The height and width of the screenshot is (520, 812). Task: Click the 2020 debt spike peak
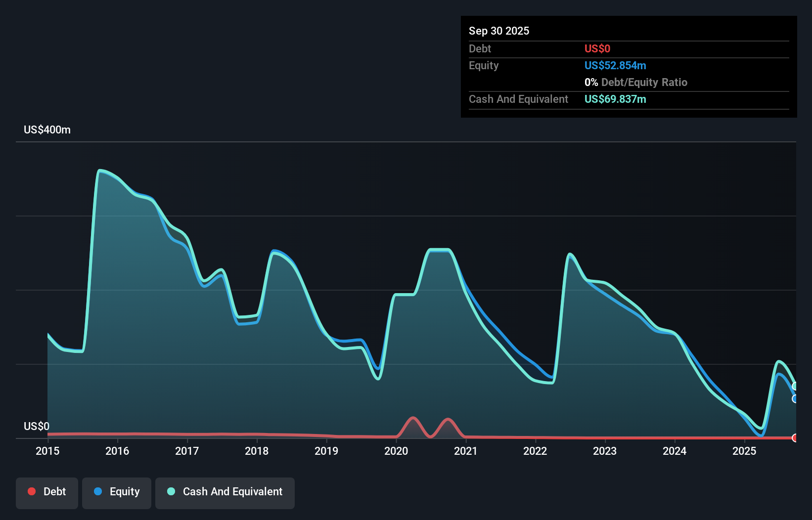click(413, 418)
